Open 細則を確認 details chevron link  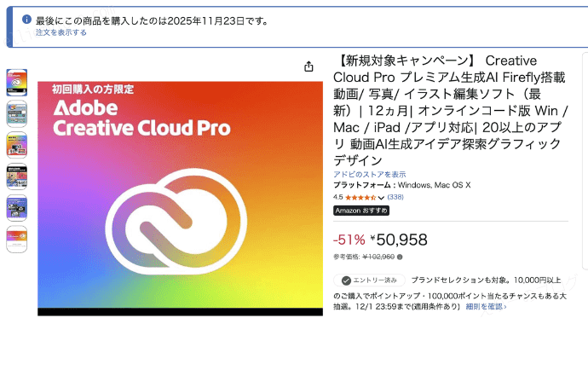pyautogui.click(x=486, y=306)
